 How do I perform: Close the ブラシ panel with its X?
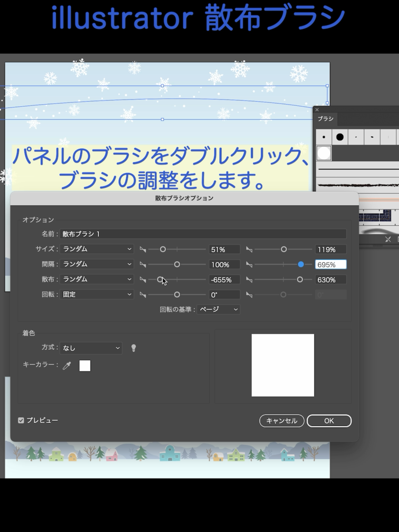coord(317,110)
